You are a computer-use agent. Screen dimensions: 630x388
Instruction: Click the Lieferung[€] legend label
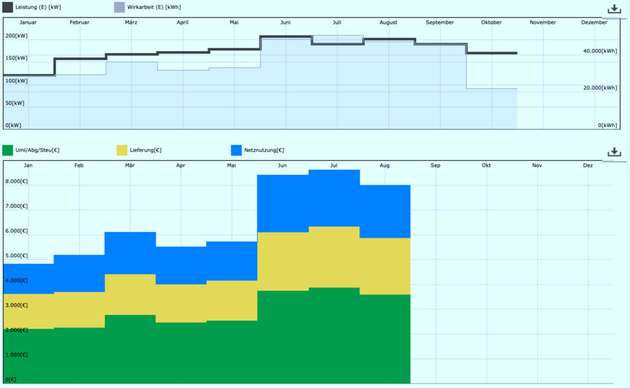point(145,150)
